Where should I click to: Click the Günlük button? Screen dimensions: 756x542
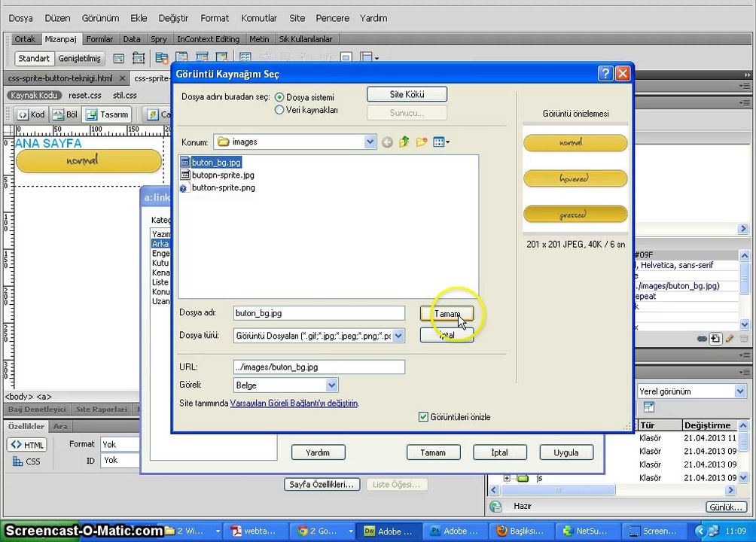click(x=726, y=507)
